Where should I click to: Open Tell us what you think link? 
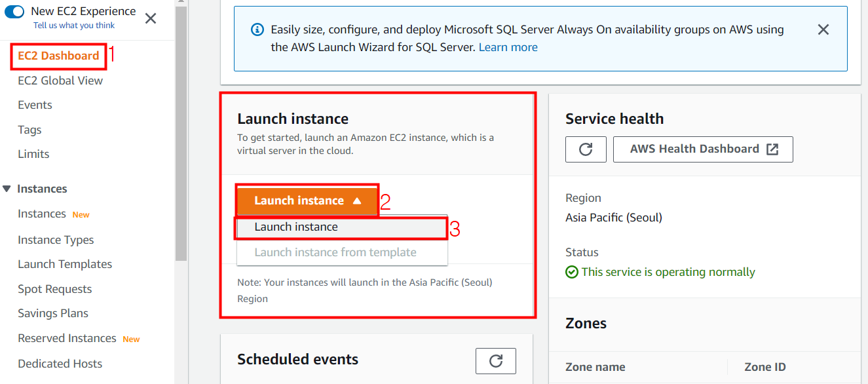(x=74, y=26)
